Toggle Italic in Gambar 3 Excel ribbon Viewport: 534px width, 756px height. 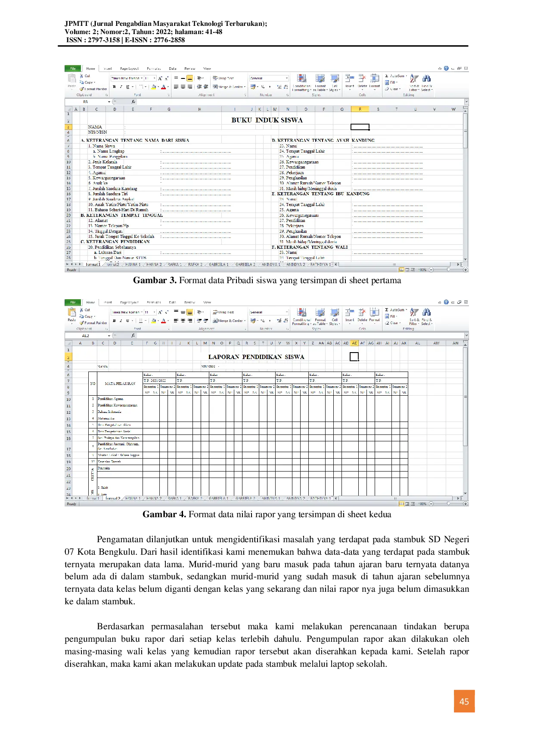[121, 87]
